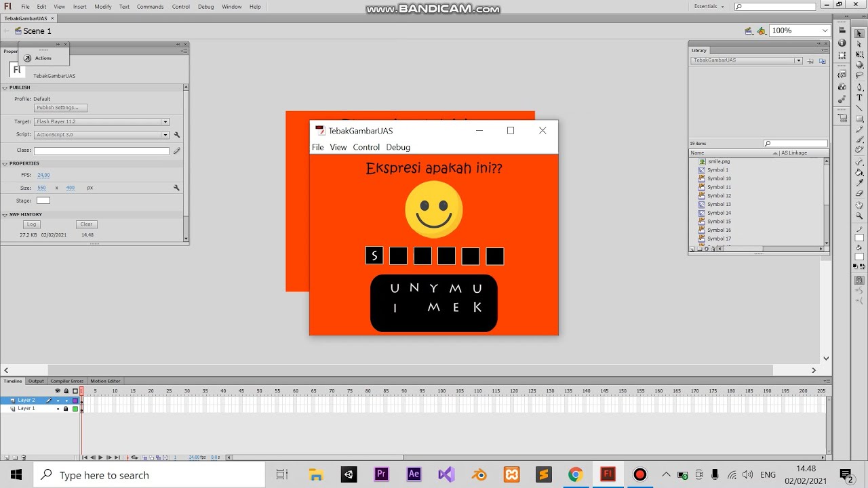Select the Rectangle tool
This screenshot has width=868, height=488.
pos(859,119)
